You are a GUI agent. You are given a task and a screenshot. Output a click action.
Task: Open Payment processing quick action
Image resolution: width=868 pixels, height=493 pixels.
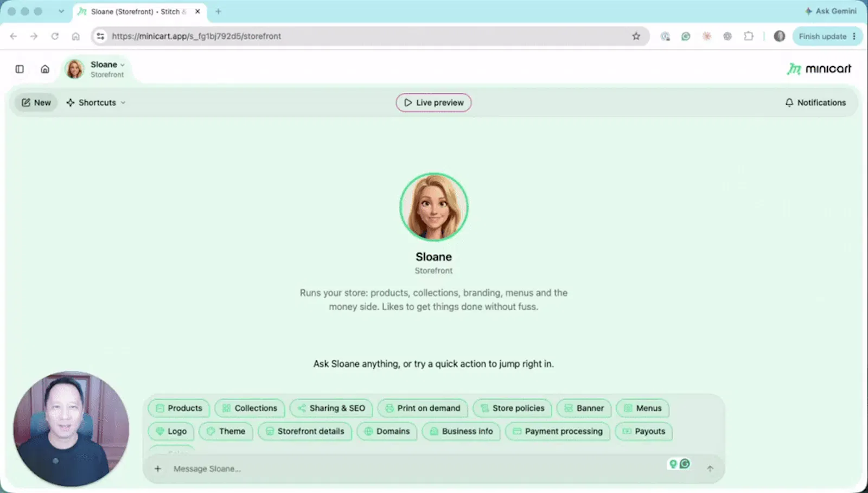click(x=558, y=431)
